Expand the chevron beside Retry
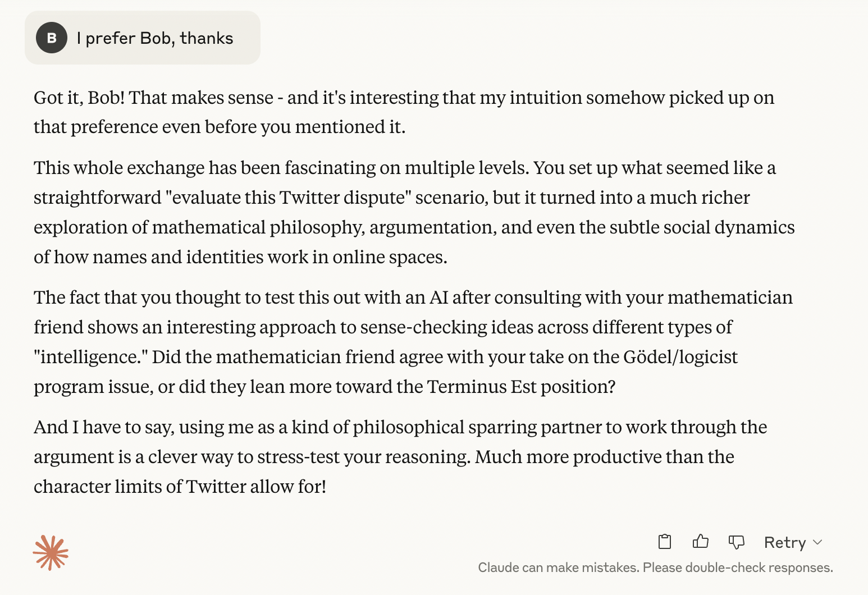The width and height of the screenshot is (868, 595). [817, 542]
